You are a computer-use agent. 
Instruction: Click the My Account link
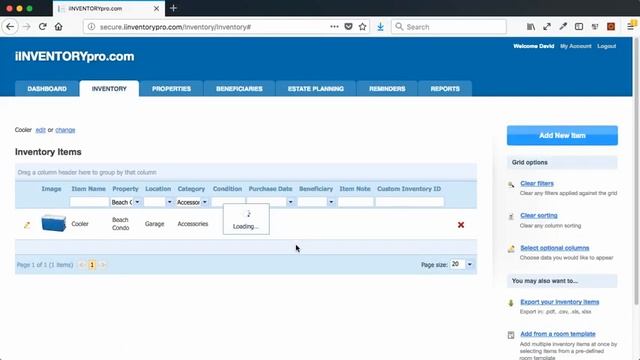point(576,46)
